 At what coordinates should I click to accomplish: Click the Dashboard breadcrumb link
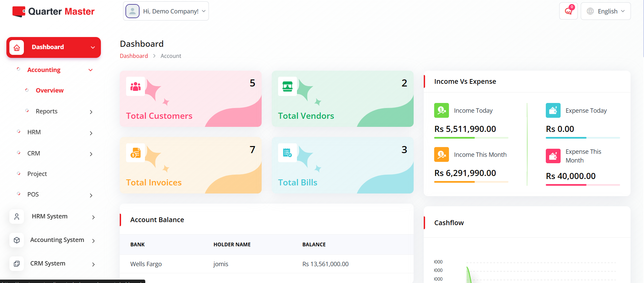click(134, 56)
